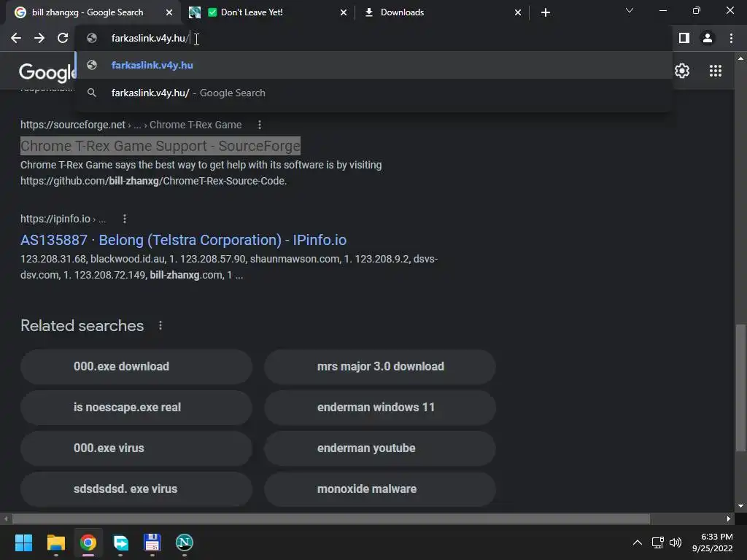Close the Don't Leave Yet! tab
Viewport: 747px width, 560px height.
pyautogui.click(x=344, y=12)
